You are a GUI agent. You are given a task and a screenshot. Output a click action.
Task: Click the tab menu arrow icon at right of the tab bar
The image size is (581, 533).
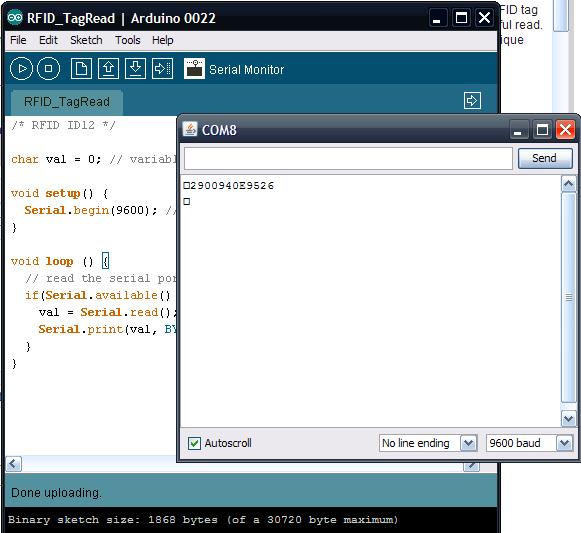[x=472, y=100]
